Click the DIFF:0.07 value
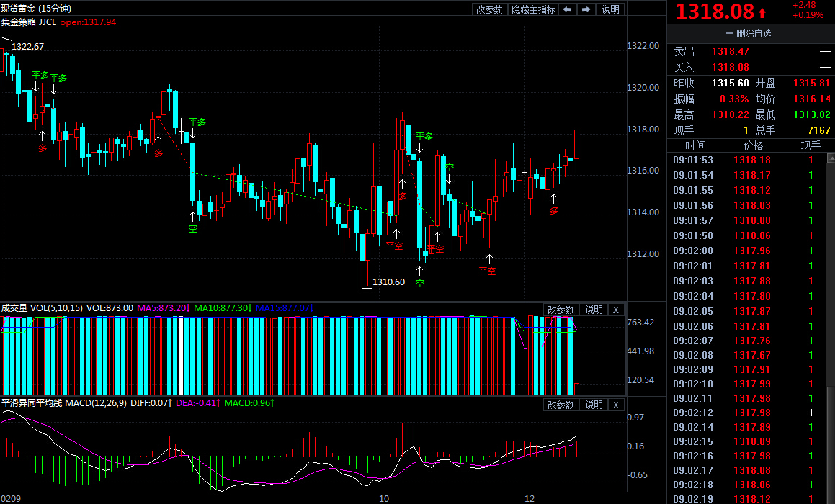Screen dimensions: 835x504 coord(151,403)
